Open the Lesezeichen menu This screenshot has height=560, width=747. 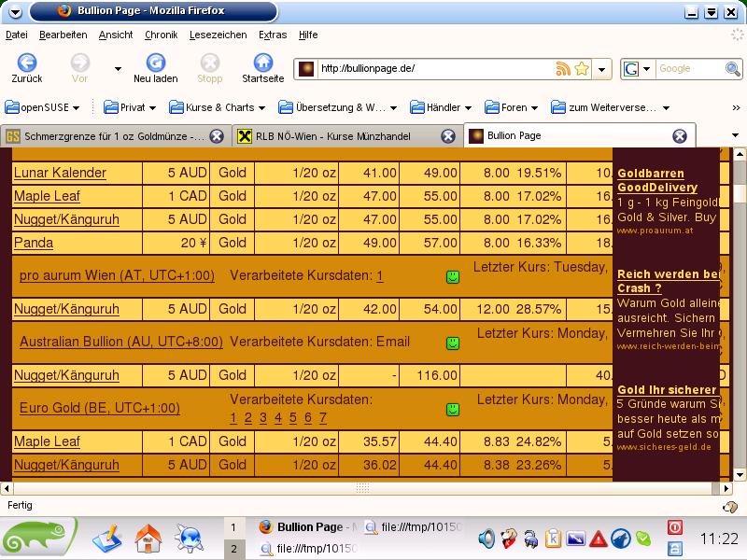[218, 35]
